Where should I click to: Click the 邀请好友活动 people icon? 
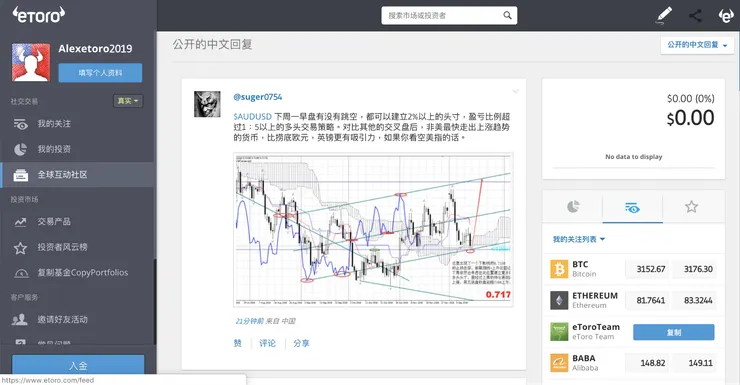pyautogui.click(x=20, y=320)
